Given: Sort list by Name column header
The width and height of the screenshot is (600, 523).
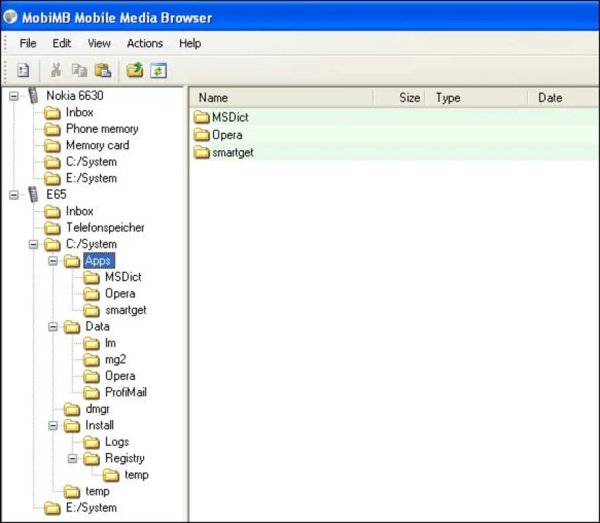Looking at the screenshot, I should coord(281,98).
